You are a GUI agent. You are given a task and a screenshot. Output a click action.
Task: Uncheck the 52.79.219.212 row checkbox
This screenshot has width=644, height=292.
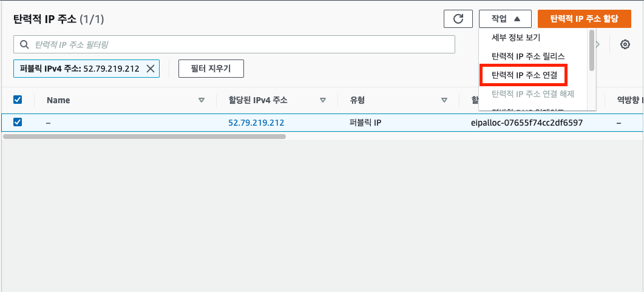[18, 122]
